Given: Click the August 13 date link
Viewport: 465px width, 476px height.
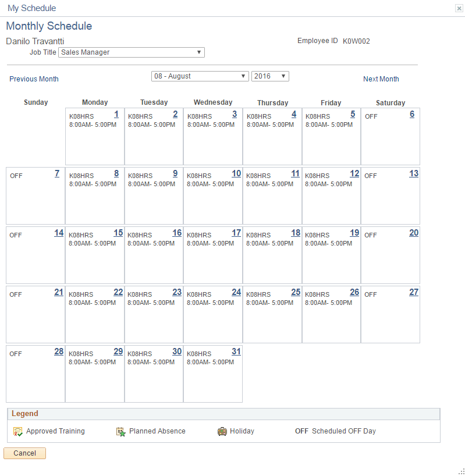Looking at the screenshot, I should click(x=413, y=173).
